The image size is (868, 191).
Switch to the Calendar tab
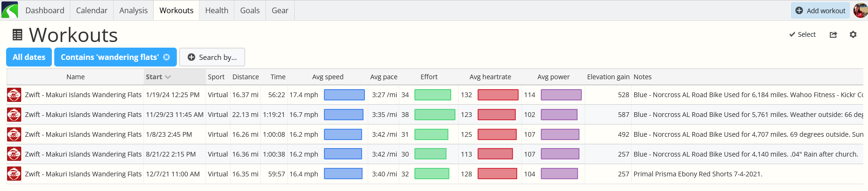tap(91, 10)
